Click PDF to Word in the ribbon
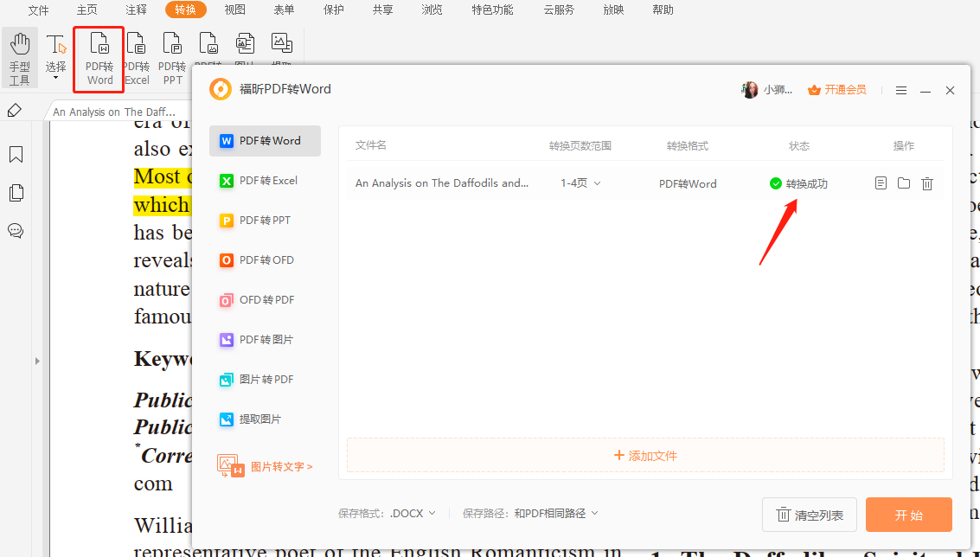The image size is (980, 557). click(x=99, y=59)
